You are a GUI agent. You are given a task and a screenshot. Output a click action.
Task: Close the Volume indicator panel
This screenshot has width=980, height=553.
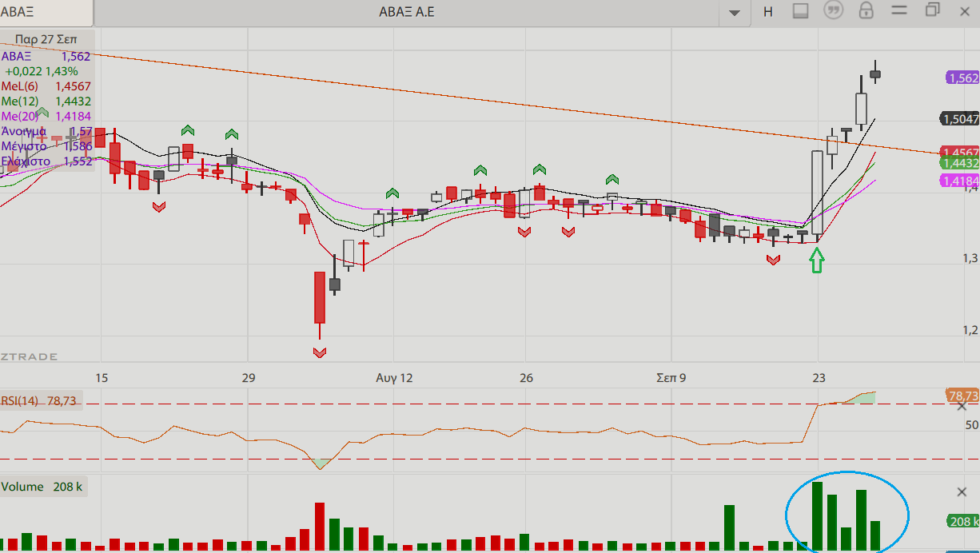pyautogui.click(x=962, y=491)
